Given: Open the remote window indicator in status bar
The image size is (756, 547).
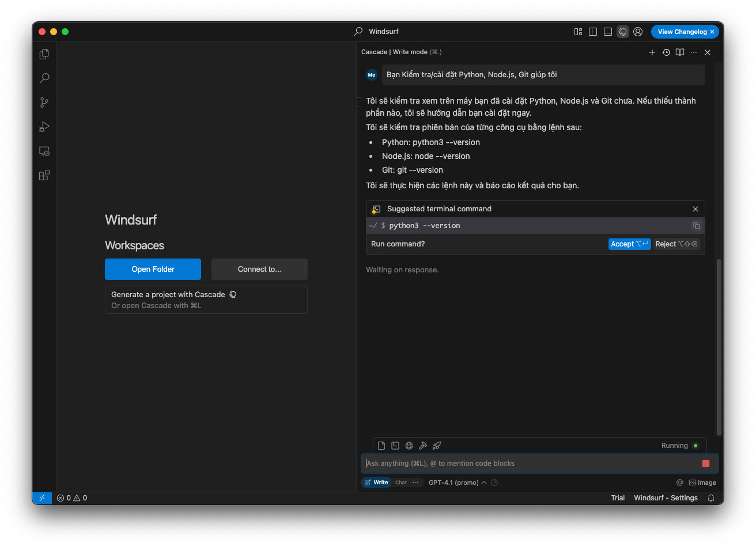Looking at the screenshot, I should [x=42, y=498].
